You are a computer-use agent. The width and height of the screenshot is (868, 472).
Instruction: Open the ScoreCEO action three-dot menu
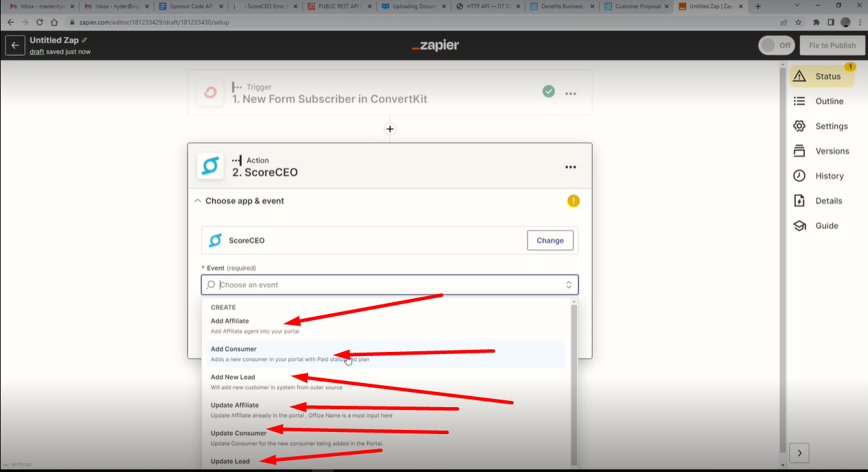point(571,167)
